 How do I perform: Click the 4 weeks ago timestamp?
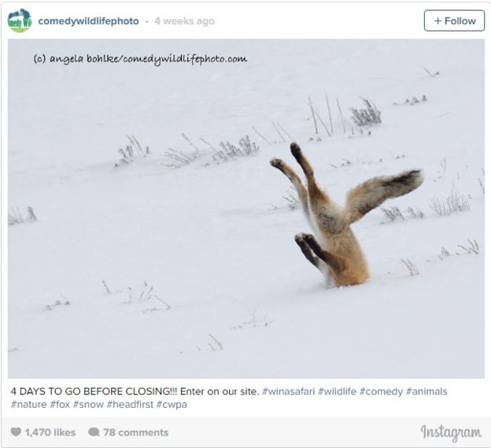coord(184,21)
